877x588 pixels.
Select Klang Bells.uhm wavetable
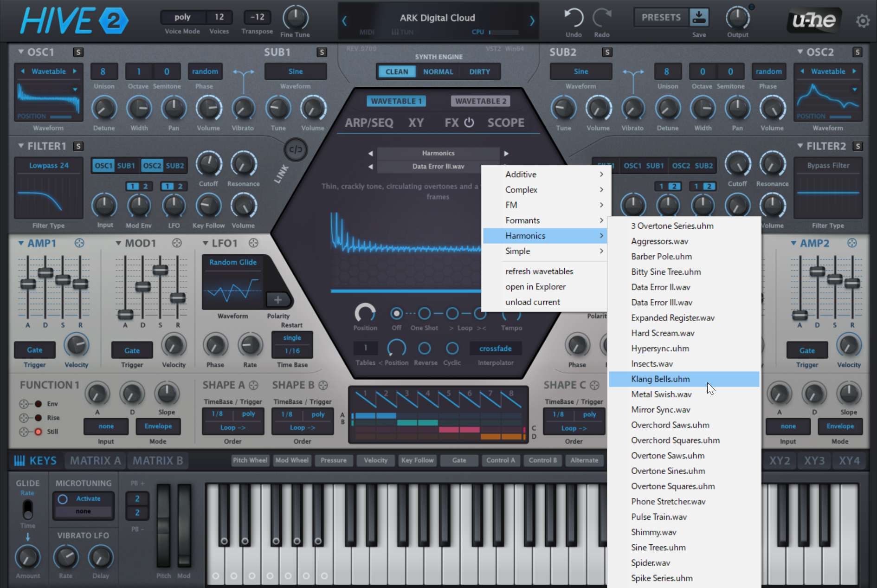coord(684,379)
